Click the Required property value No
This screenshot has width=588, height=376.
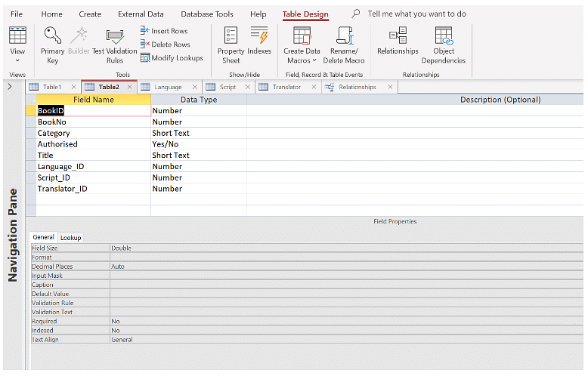click(x=346, y=322)
